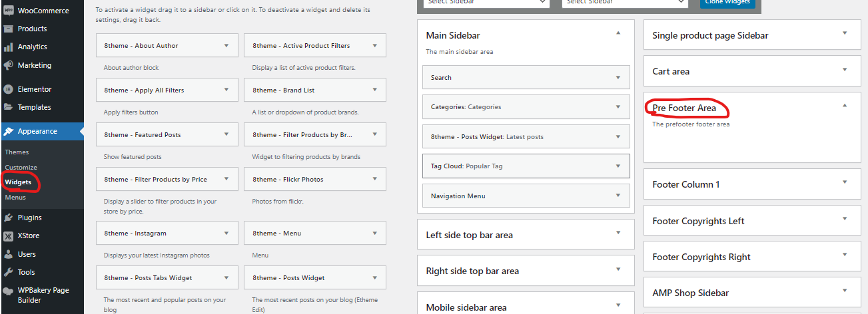
Task: Click the Plugins plug icon
Action: click(x=8, y=218)
